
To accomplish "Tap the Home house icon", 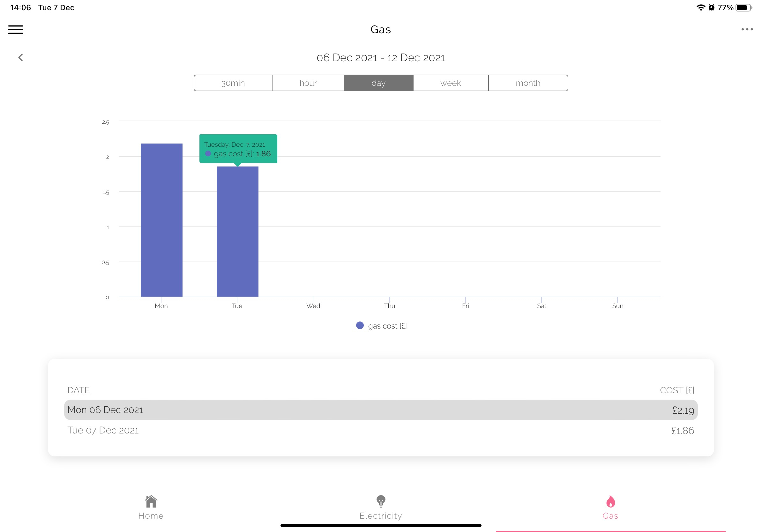I will [x=151, y=501].
